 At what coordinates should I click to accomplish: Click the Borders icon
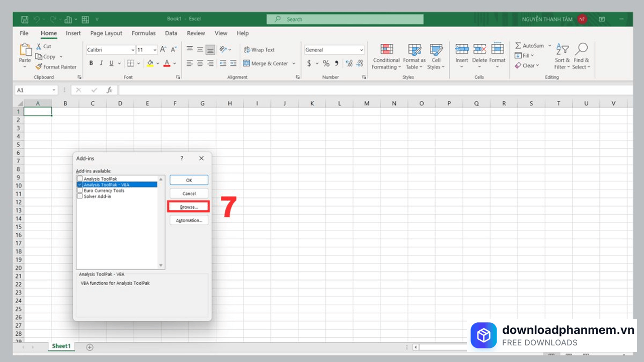130,63
